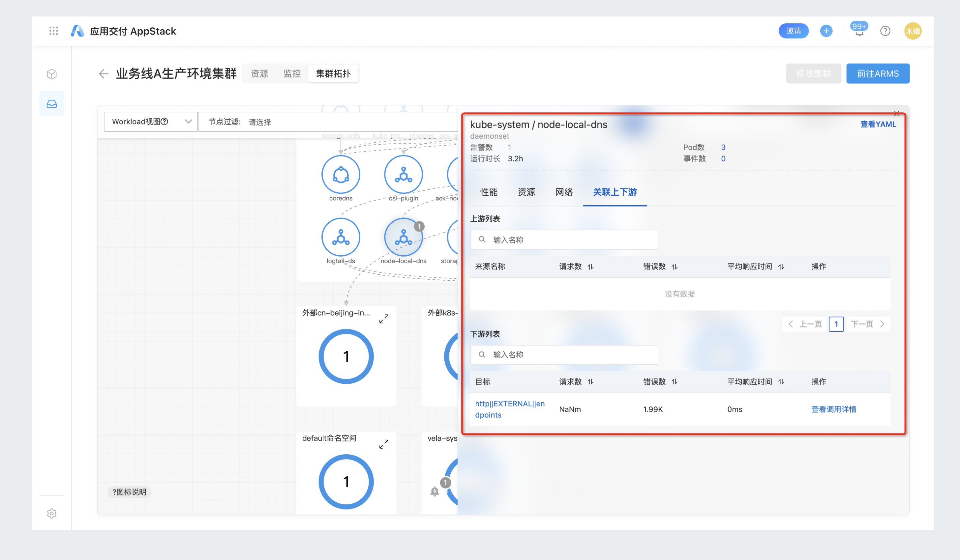Sort upstream table by 错误数
Viewport: 960px width, 560px height.
pyautogui.click(x=675, y=267)
